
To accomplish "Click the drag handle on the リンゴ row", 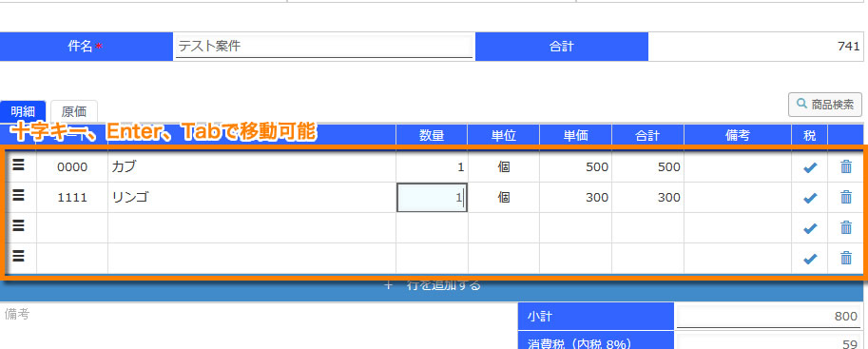I will pos(18,195).
